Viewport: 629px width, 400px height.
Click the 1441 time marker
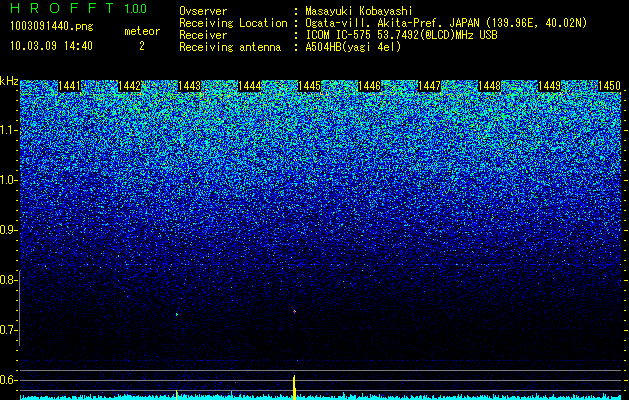tap(69, 86)
